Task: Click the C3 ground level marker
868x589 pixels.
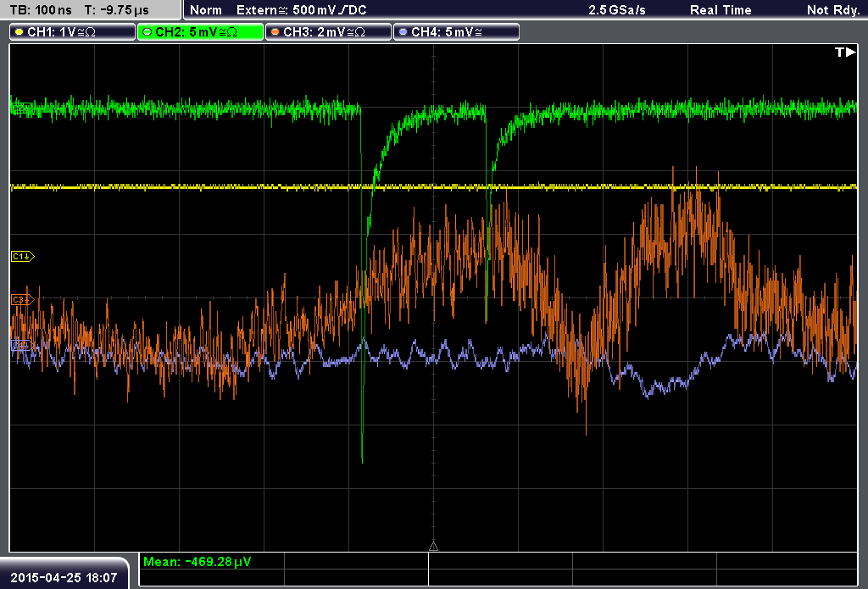Action: (x=23, y=300)
